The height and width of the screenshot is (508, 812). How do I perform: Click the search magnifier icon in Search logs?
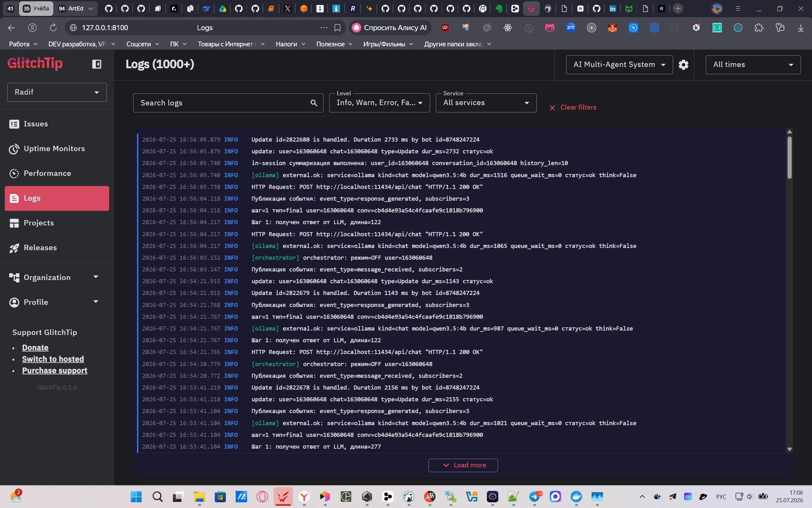tap(314, 103)
